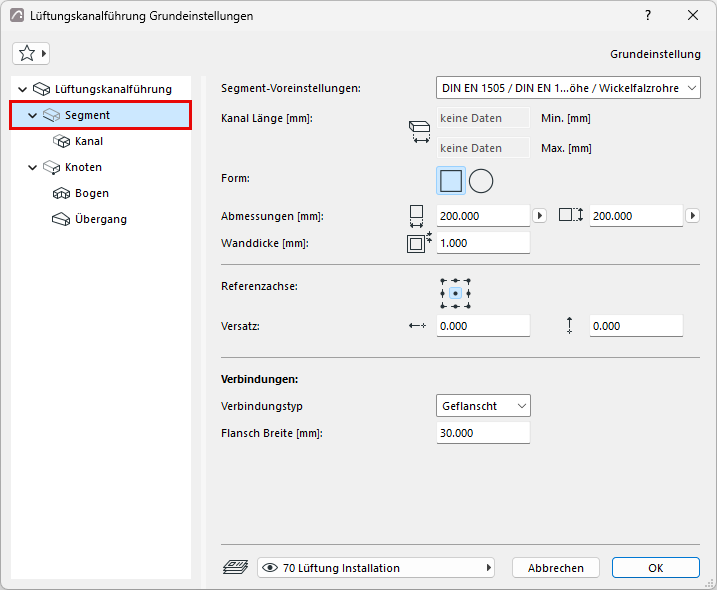Click the Kanal Länge Min. field
This screenshot has width=717, height=590.
(483, 118)
